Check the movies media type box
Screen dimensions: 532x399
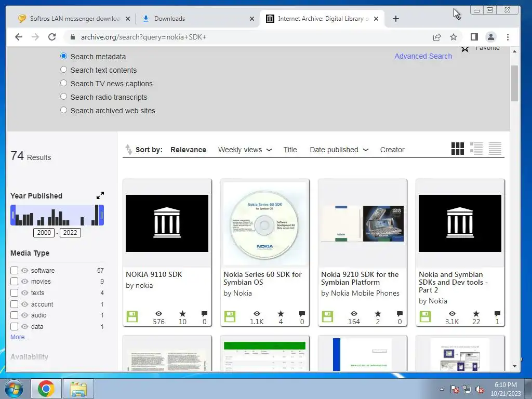(x=14, y=281)
